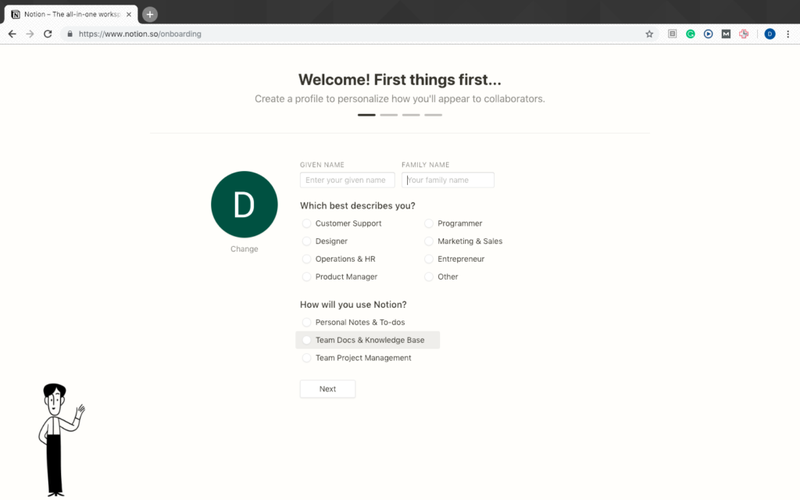Click the blue play-circle extension icon
This screenshot has width=800, height=500.
tap(708, 34)
